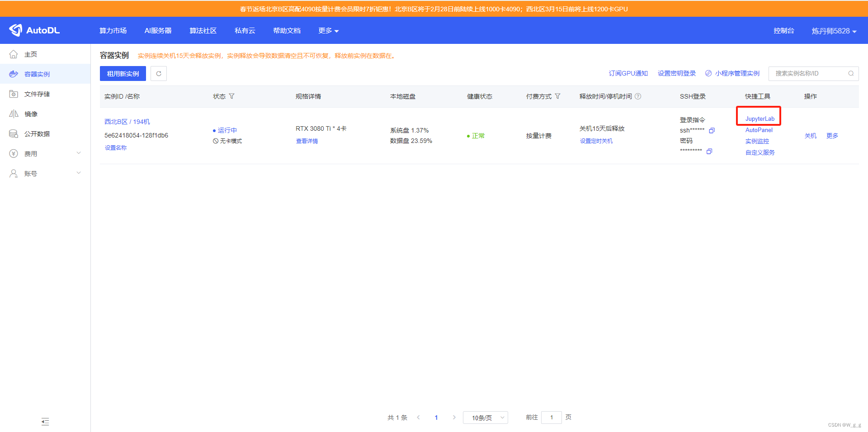868x432 pixels.
Task: Select the 文件存储 file storage sidebar icon
Action: (14, 94)
